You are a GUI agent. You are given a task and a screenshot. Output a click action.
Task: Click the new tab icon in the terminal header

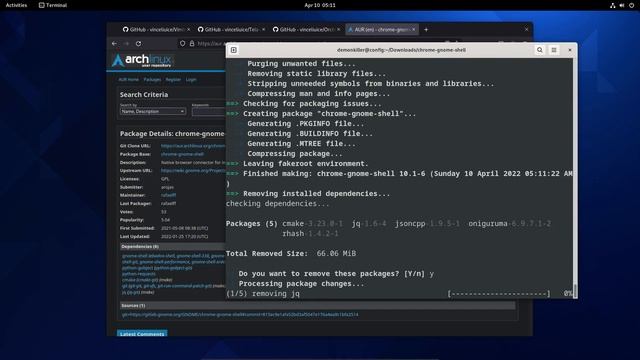point(233,50)
